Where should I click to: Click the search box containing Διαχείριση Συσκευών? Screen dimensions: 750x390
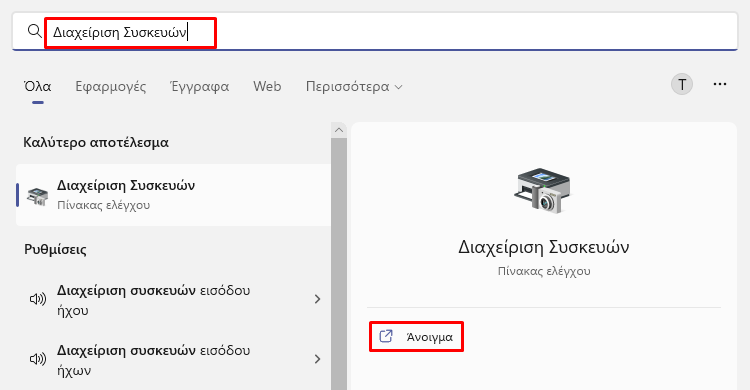click(375, 32)
